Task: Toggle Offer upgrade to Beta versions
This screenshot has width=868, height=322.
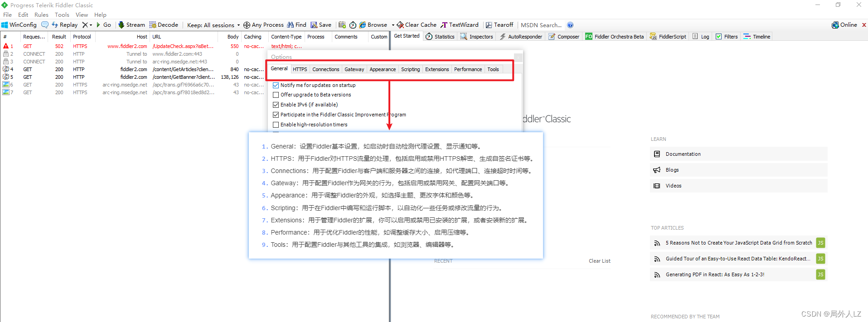Action: click(276, 95)
